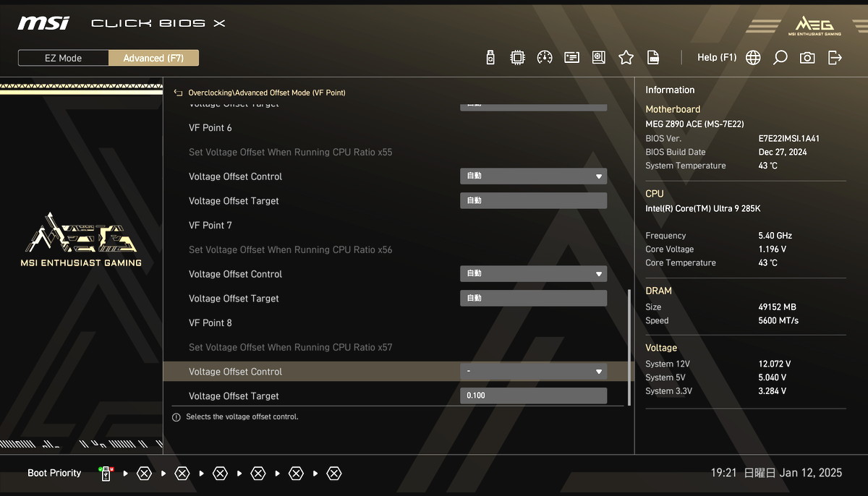Click the CPU frequency value 5.40 GHz
Image resolution: width=868 pixels, height=496 pixels.
point(775,236)
